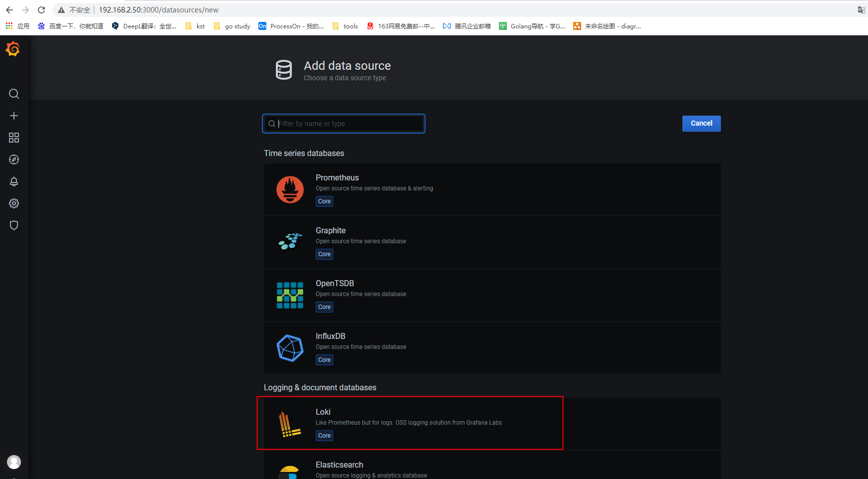Open the Alerting bell icon

coord(14,181)
